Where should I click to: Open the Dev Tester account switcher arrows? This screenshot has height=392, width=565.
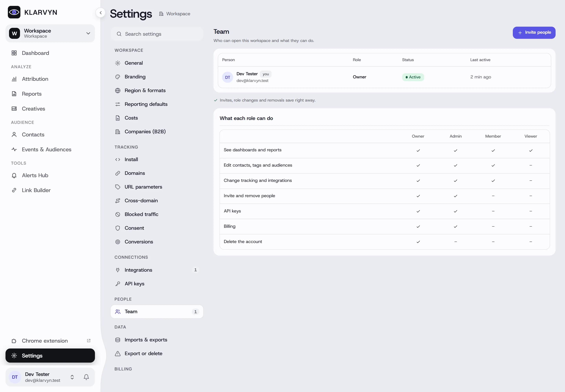(x=72, y=377)
